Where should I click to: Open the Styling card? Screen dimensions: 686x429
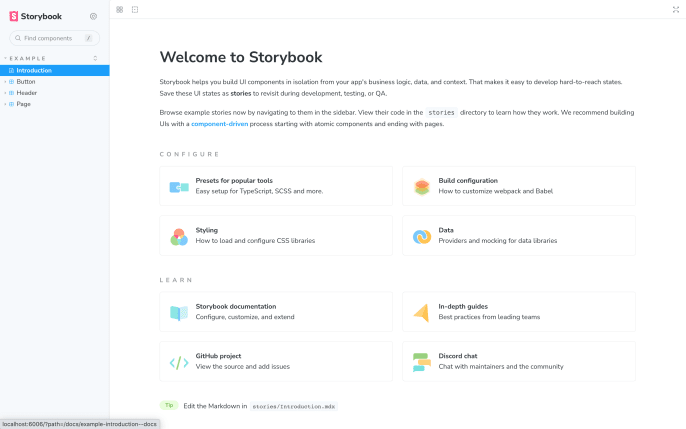(x=276, y=235)
